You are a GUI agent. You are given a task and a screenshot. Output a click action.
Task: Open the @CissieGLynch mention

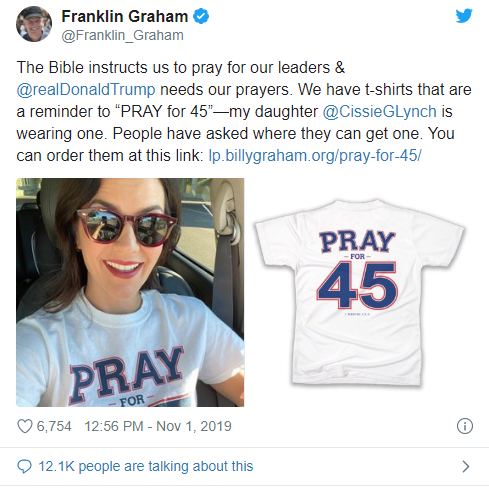379,112
